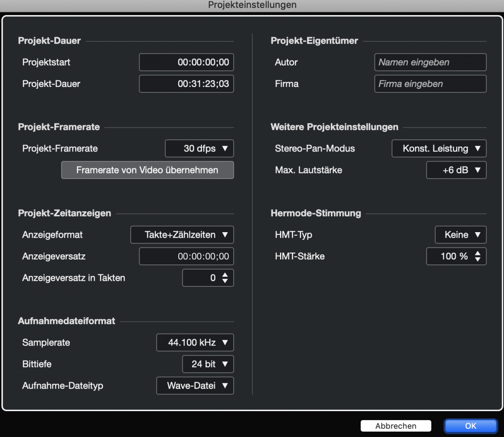
Task: Click the Projekt-Framerate row label
Action: tap(60, 148)
